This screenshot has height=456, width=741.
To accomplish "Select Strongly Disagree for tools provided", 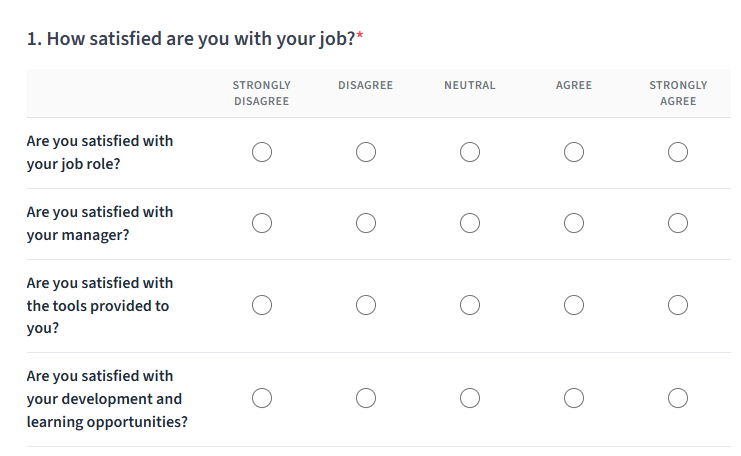I will coord(262,305).
